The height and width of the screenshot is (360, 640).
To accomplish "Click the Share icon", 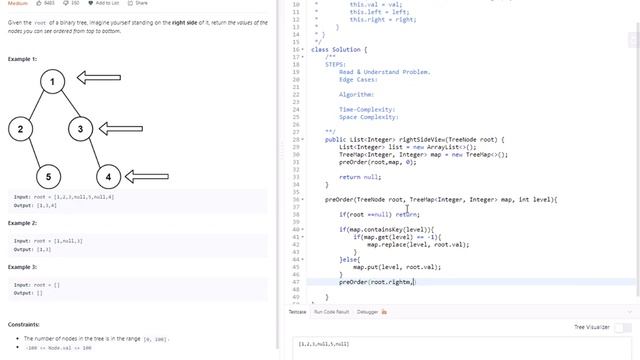I will click(x=130, y=3).
